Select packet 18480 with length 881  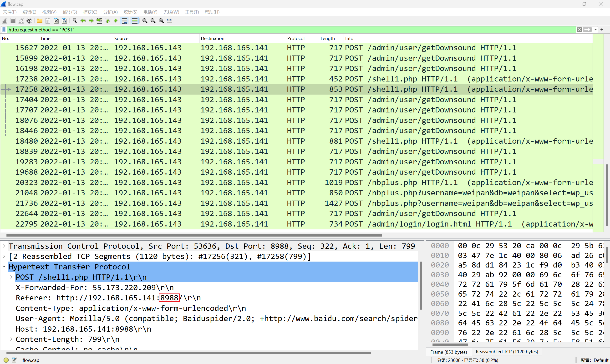tap(296, 141)
